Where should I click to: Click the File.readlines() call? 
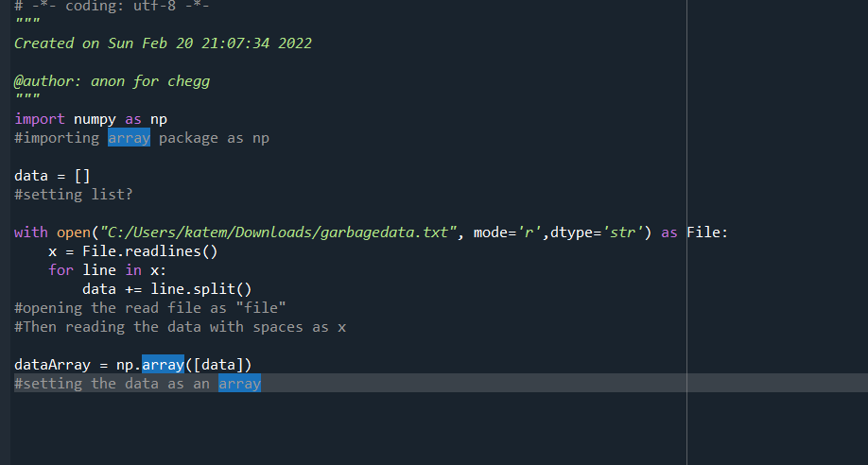150,251
